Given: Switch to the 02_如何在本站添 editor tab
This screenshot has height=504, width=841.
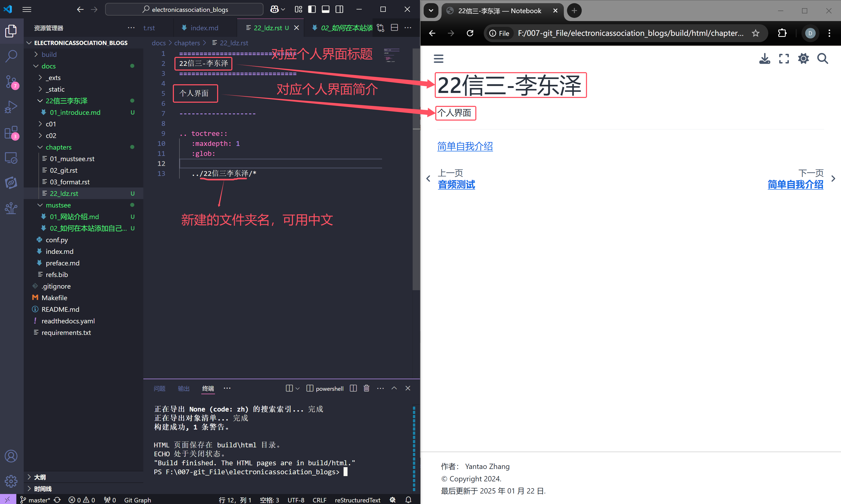Looking at the screenshot, I should point(341,28).
